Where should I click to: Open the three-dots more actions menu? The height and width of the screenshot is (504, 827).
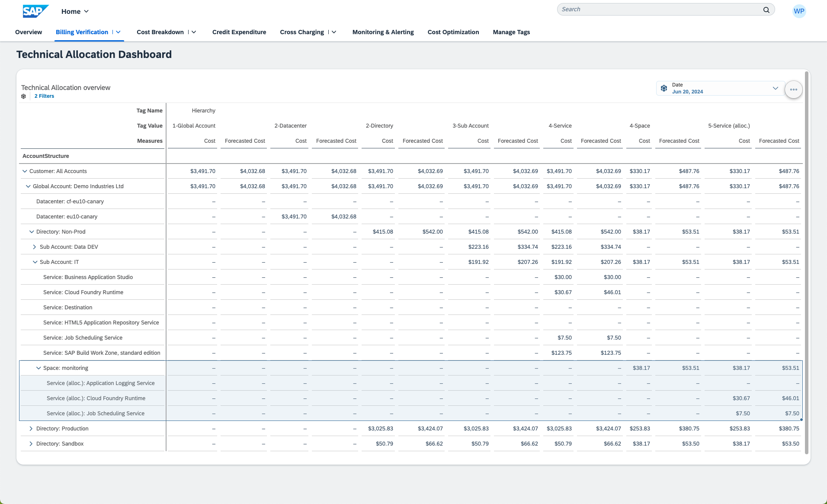point(793,90)
